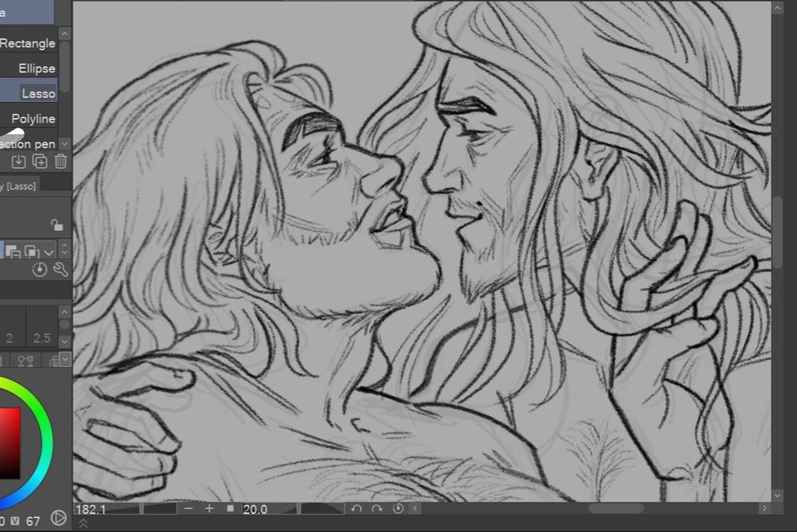Delete sub tool trash icon
This screenshot has width=797, height=532.
point(61,162)
